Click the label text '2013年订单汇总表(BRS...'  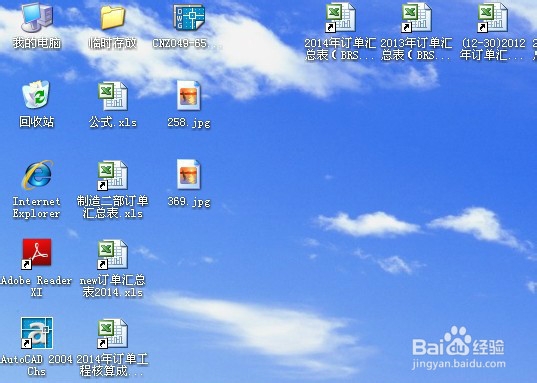point(416,49)
